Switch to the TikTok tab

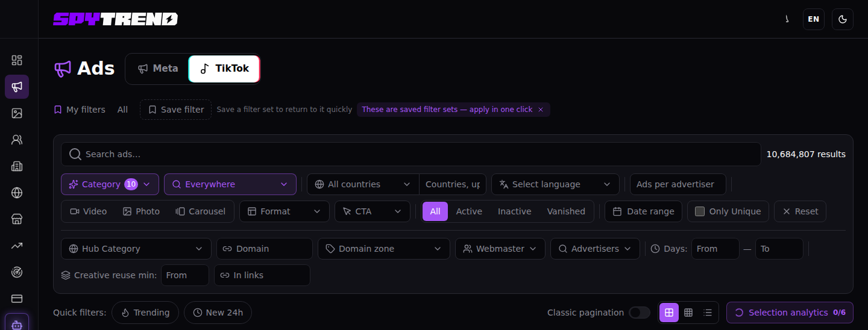(x=224, y=69)
